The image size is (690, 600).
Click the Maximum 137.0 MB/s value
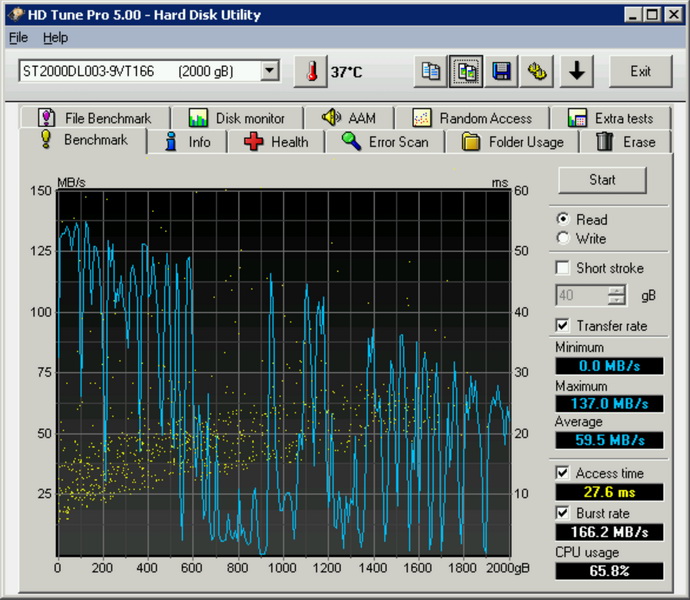point(609,403)
